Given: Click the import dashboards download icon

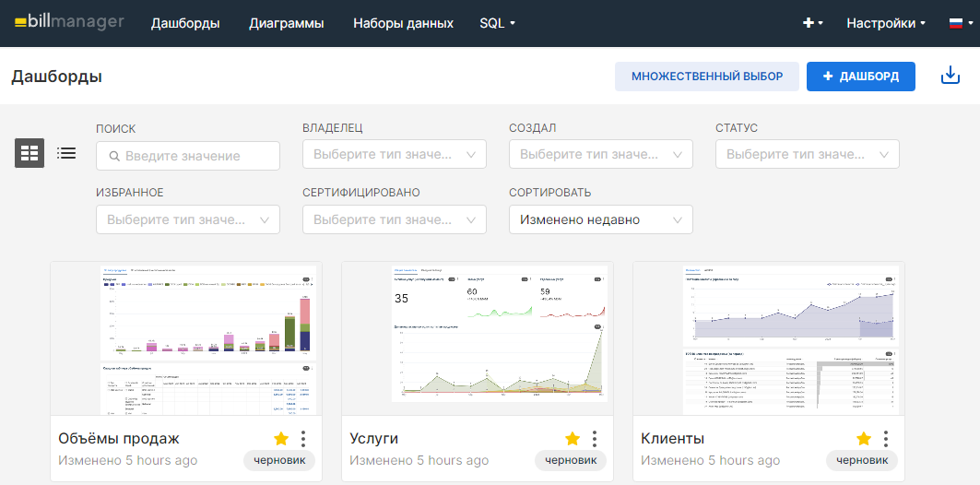Looking at the screenshot, I should point(950,77).
